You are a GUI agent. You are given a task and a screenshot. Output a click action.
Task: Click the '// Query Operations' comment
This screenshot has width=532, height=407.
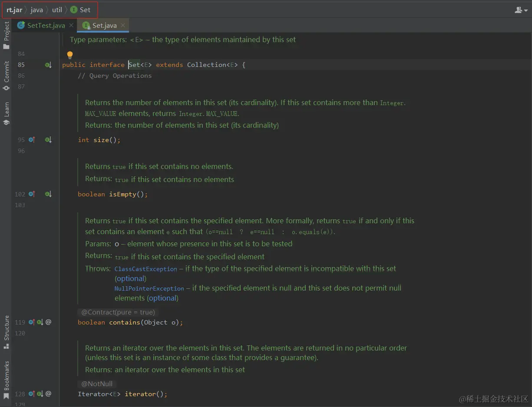point(115,76)
